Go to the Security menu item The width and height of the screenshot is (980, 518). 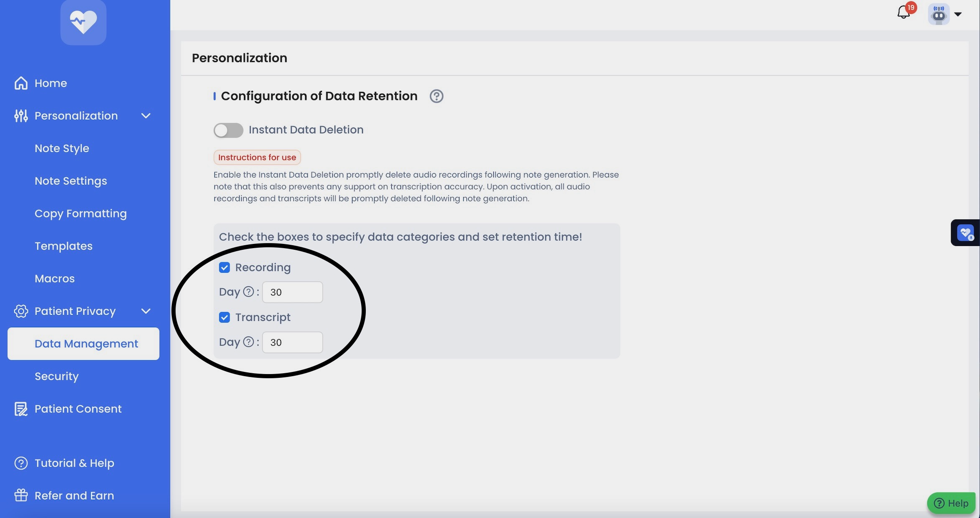pos(56,376)
